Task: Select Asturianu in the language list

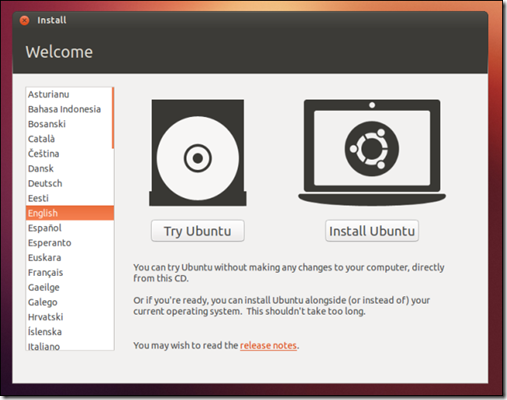Action: 69,94
